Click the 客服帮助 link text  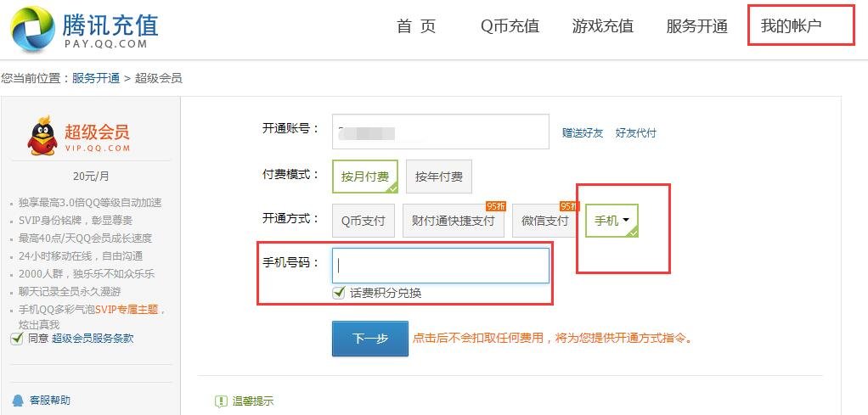pyautogui.click(x=50, y=400)
